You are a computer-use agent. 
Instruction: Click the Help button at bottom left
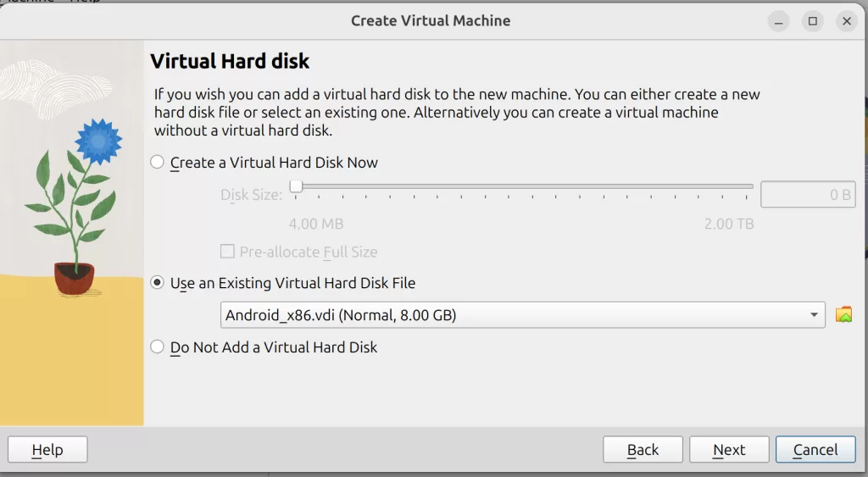tap(47, 450)
